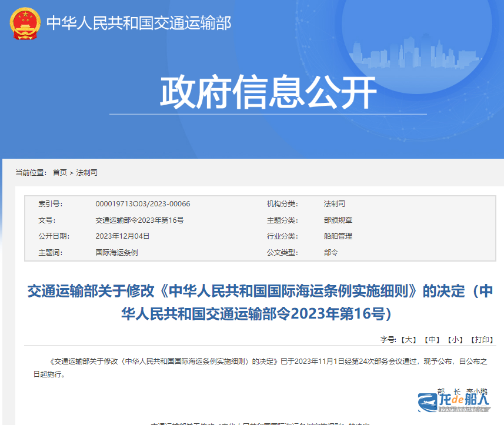The image size is (504, 425).
Task: Set font size to 小
Action: [455, 340]
